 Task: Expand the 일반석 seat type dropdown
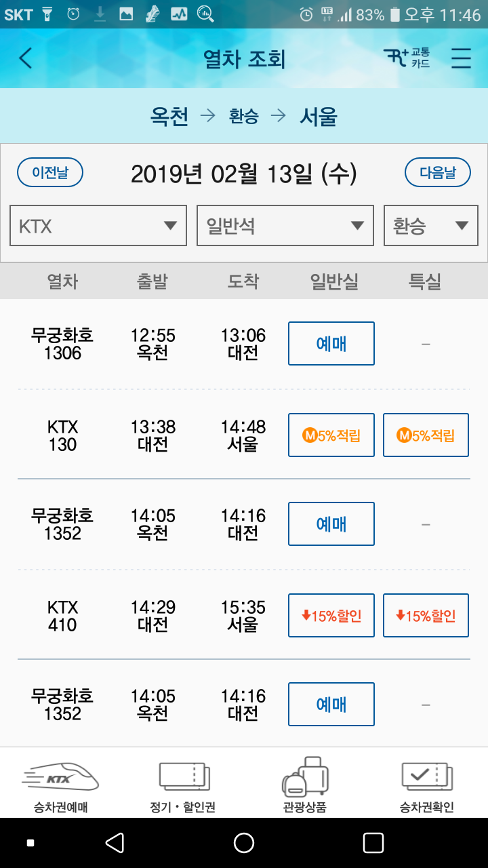[285, 226]
